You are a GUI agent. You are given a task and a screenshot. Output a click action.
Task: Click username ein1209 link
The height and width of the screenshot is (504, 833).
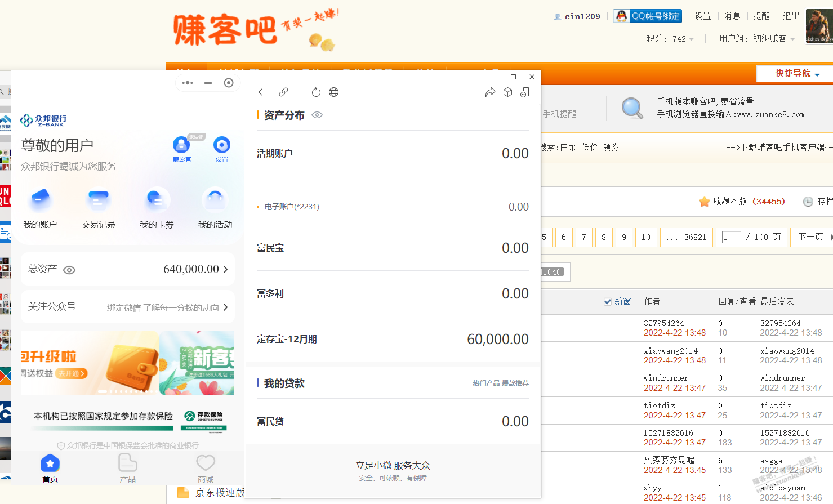point(582,16)
